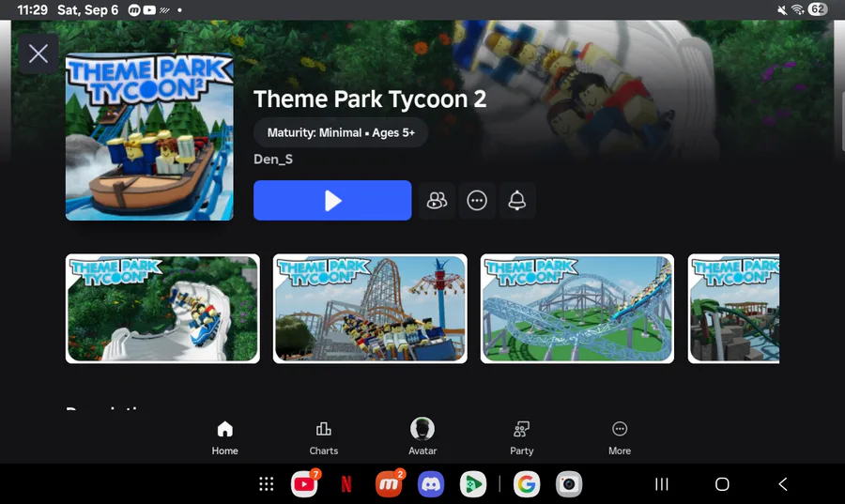Tap the YouTube notification icon in status bar
This screenshot has width=845, height=504.
click(x=149, y=9)
